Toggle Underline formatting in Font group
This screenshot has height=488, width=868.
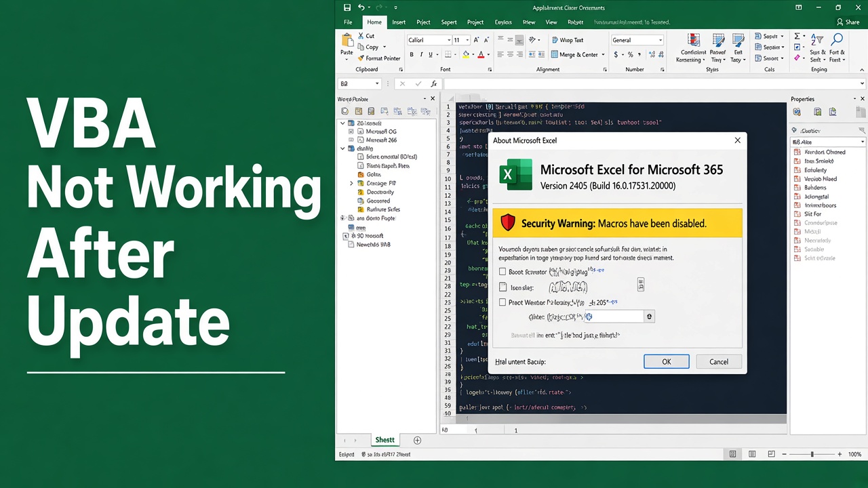[x=431, y=55]
